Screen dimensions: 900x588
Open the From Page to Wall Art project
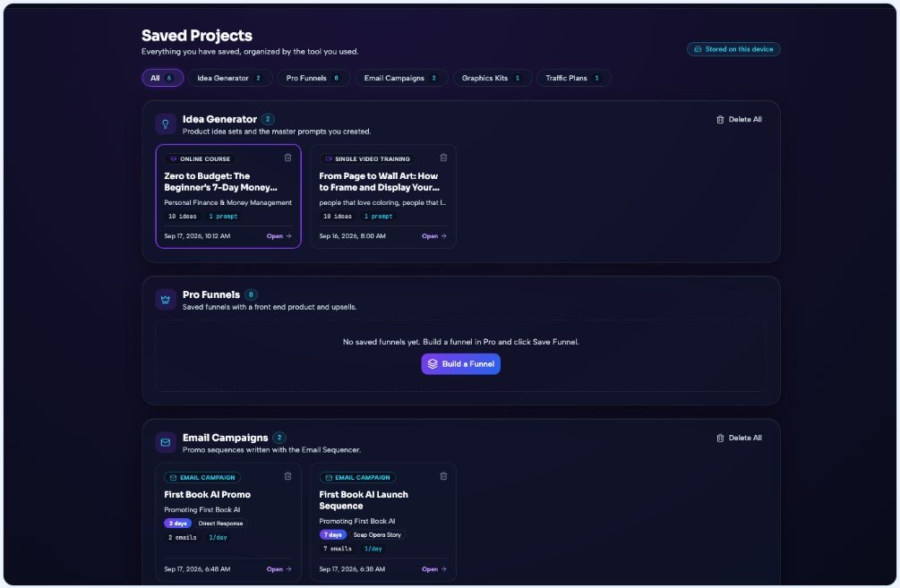point(434,235)
